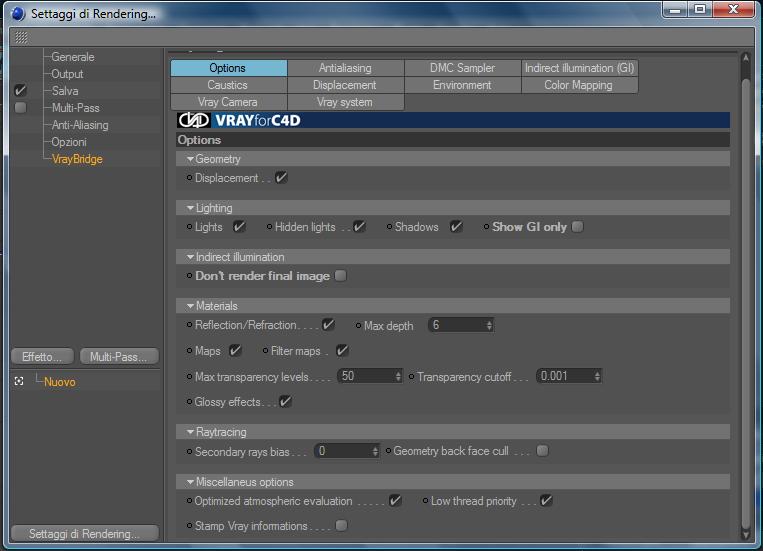763x551 pixels.
Task: Toggle Reflection/Refraction checkbox
Action: click(328, 325)
